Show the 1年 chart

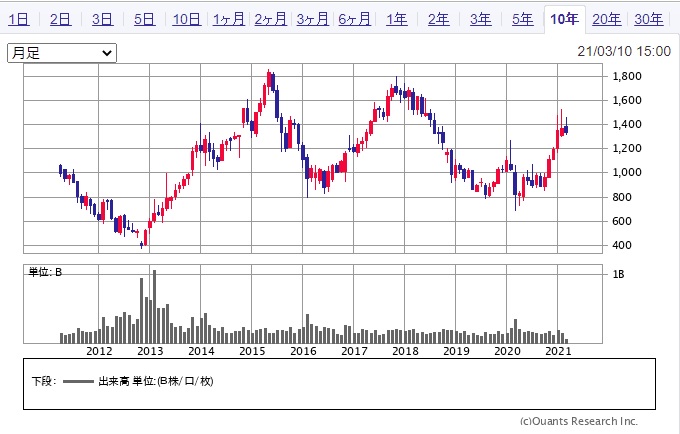[x=396, y=20]
